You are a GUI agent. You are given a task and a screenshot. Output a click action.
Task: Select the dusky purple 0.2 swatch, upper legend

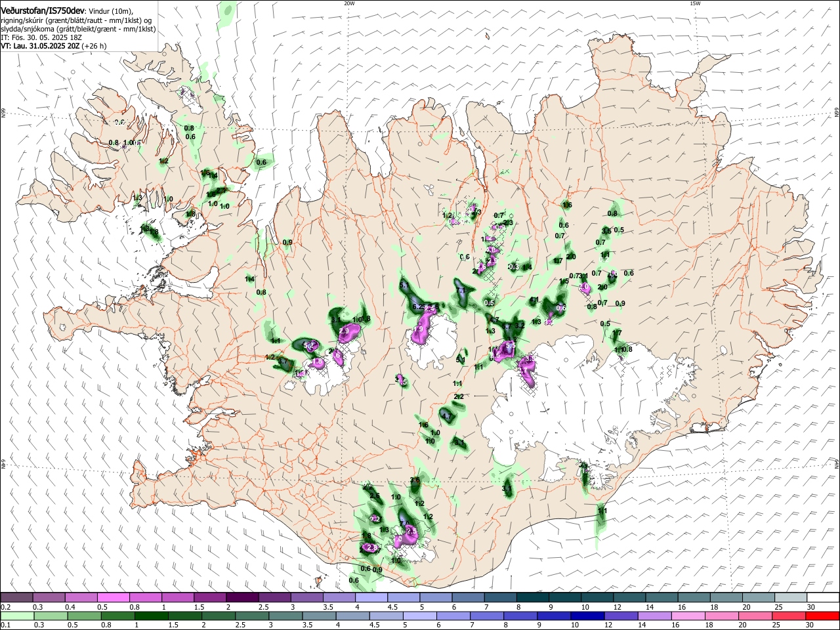[16, 598]
